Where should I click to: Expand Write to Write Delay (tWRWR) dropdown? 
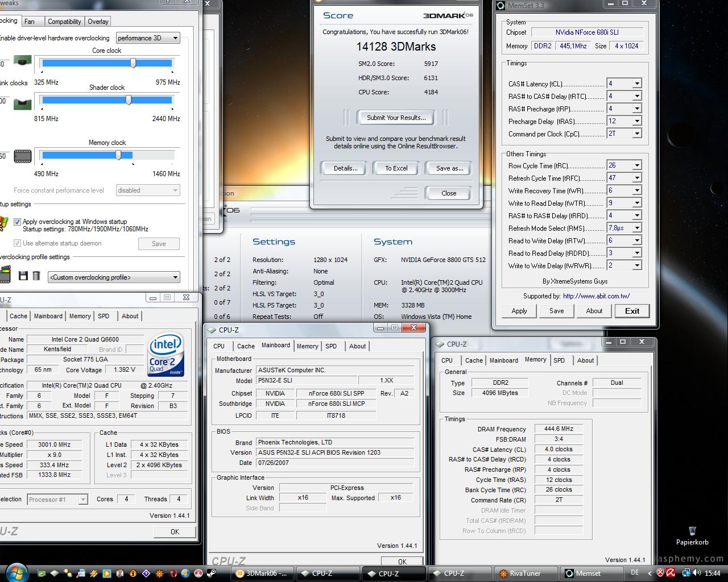pos(637,265)
